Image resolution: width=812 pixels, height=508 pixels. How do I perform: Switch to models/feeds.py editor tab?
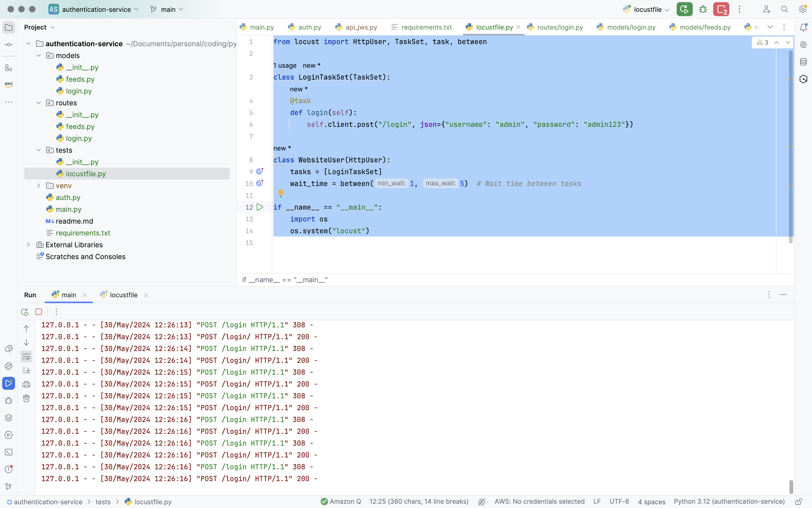pos(700,27)
